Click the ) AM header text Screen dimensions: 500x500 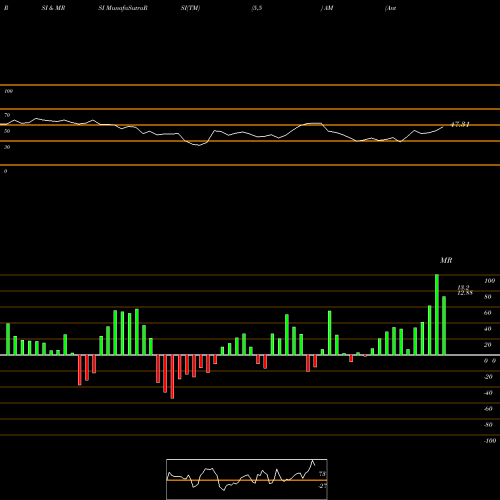tap(327, 8)
